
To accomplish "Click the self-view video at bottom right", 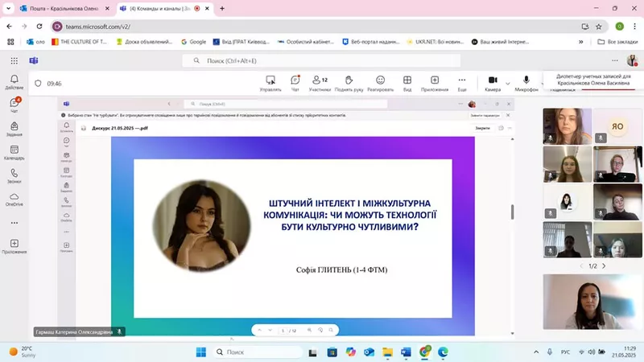I will pos(592,302).
